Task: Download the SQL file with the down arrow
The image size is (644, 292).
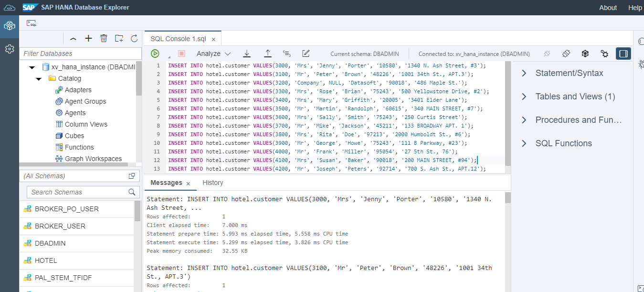Action: pyautogui.click(x=247, y=54)
